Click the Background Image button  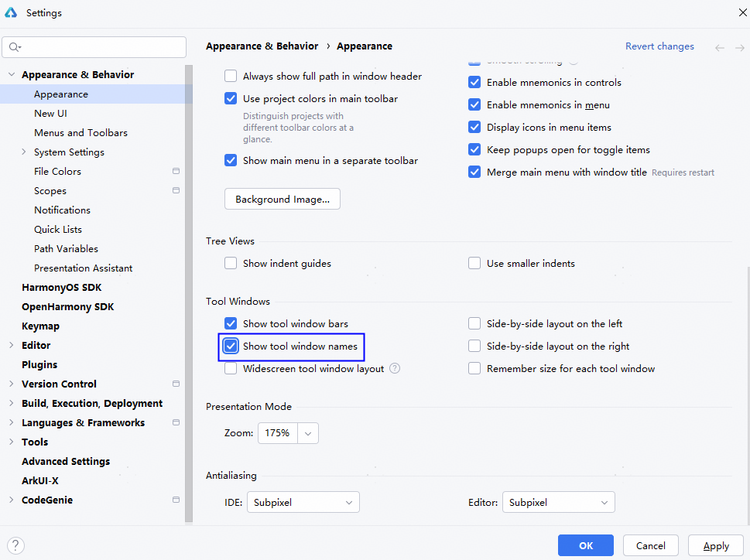pyautogui.click(x=283, y=200)
